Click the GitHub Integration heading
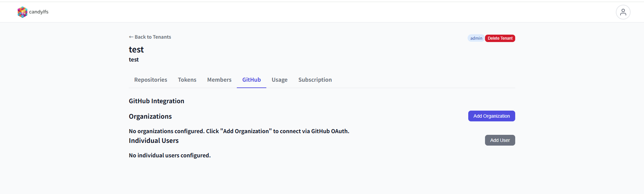This screenshot has height=194, width=644. pyautogui.click(x=156, y=101)
